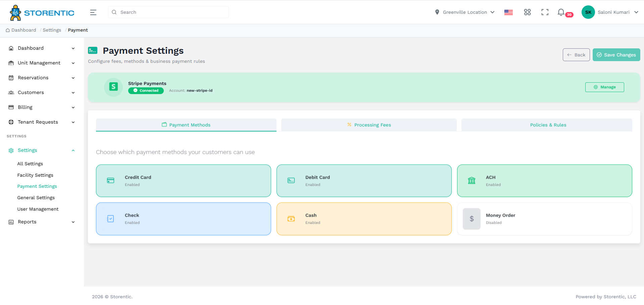
Task: Select the notifications bell icon
Action: click(561, 12)
